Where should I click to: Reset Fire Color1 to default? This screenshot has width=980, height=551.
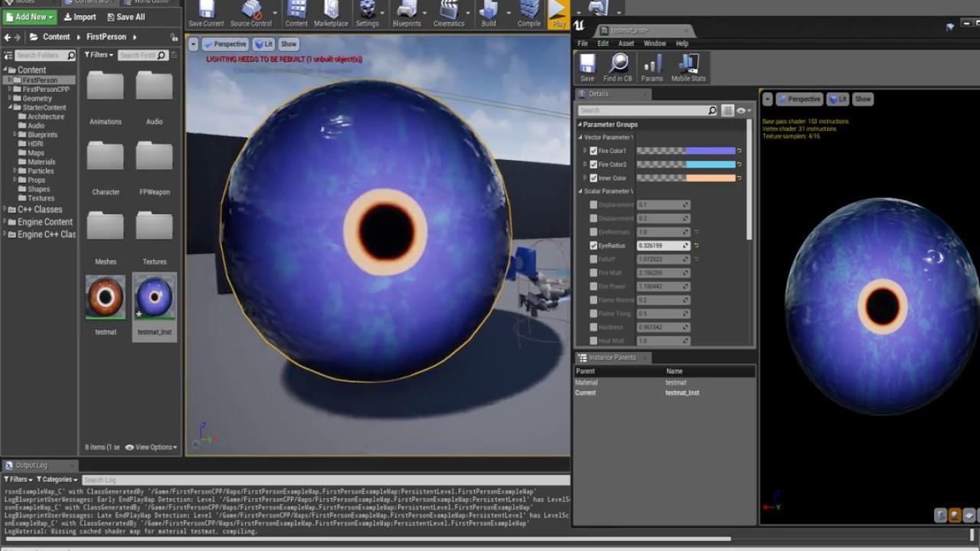tap(740, 151)
